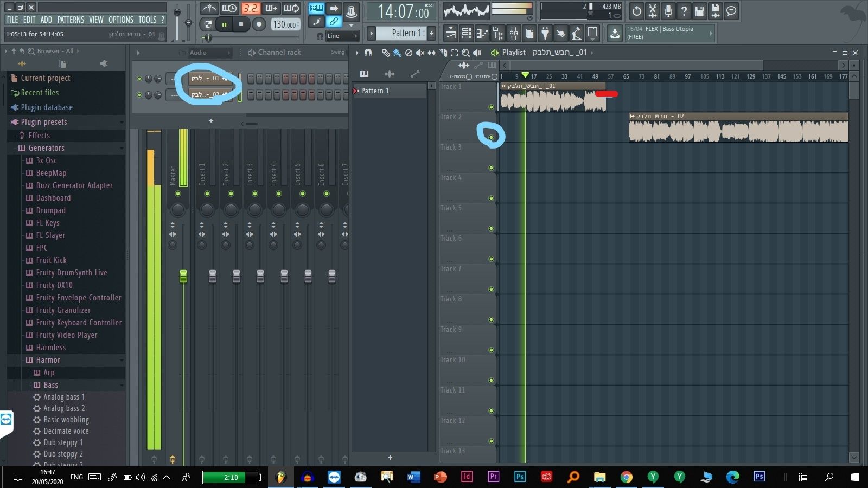Choose the Select tool in playlist toolbar

coord(454,53)
